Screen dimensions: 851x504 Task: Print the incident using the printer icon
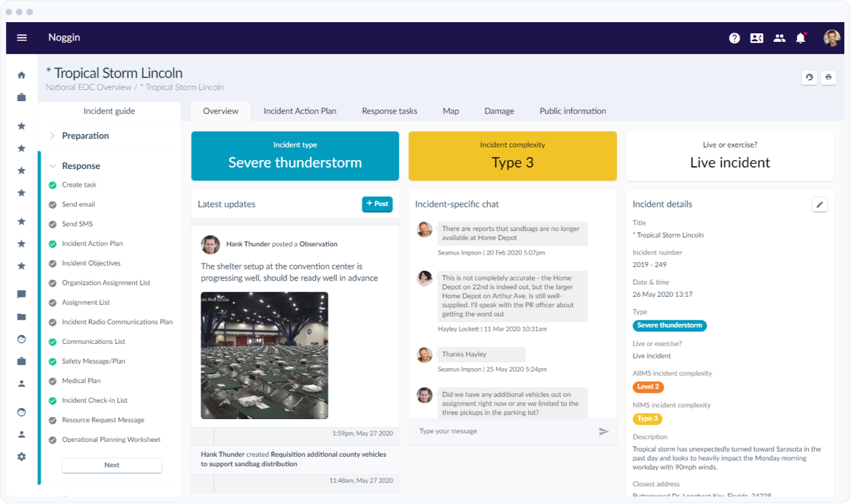[828, 77]
